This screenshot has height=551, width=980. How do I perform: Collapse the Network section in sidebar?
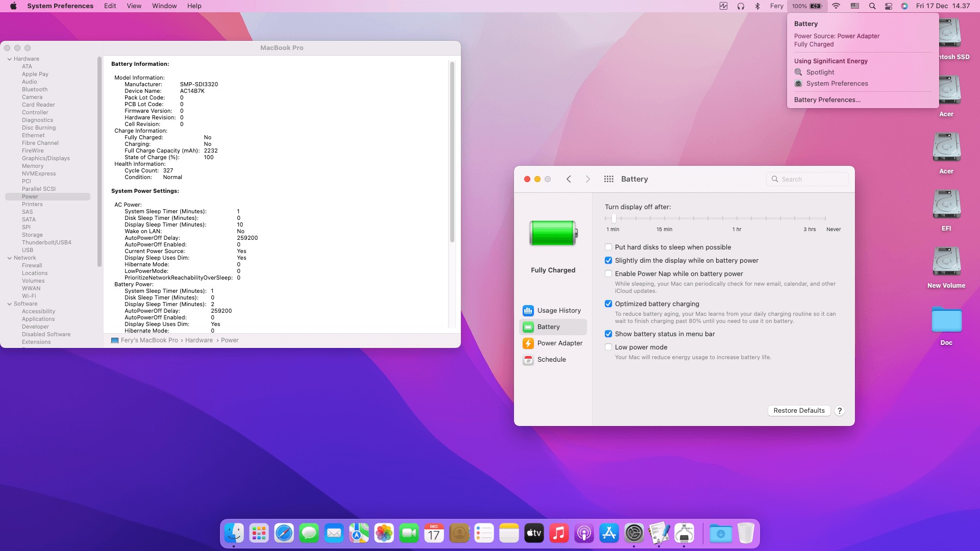point(10,258)
